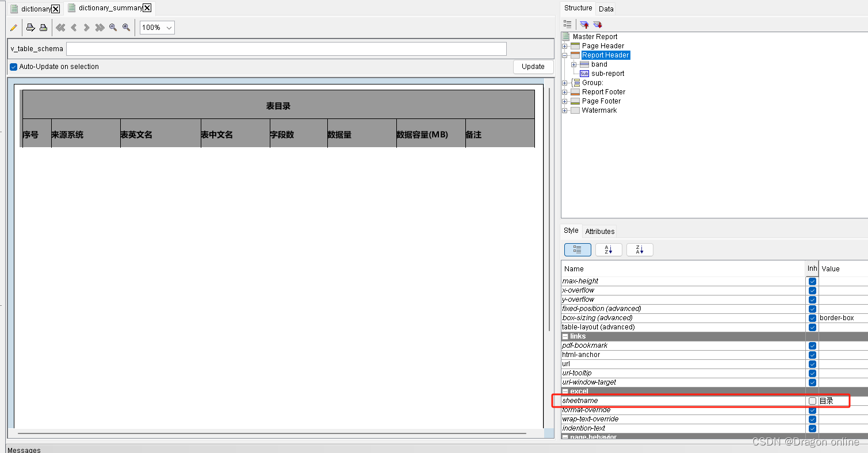Click the print preview icon with checkmark
Screen dimensions: 868x453
tap(30, 28)
